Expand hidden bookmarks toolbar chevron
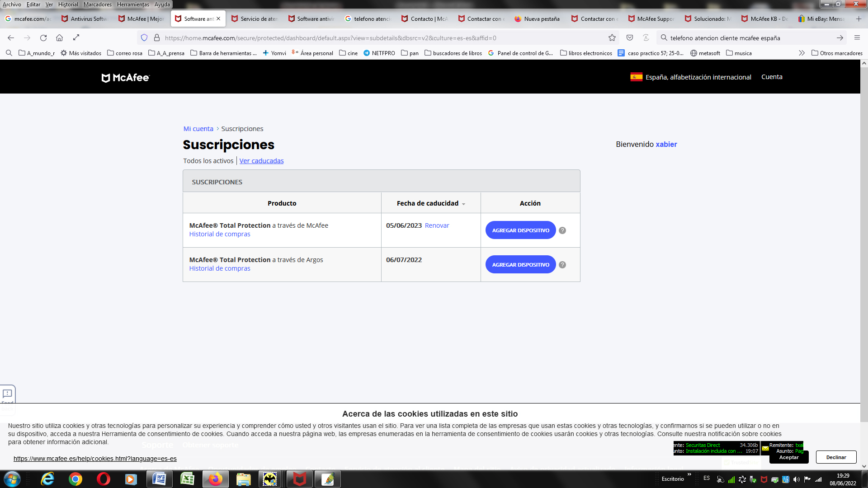This screenshot has width=868, height=488. tap(802, 53)
